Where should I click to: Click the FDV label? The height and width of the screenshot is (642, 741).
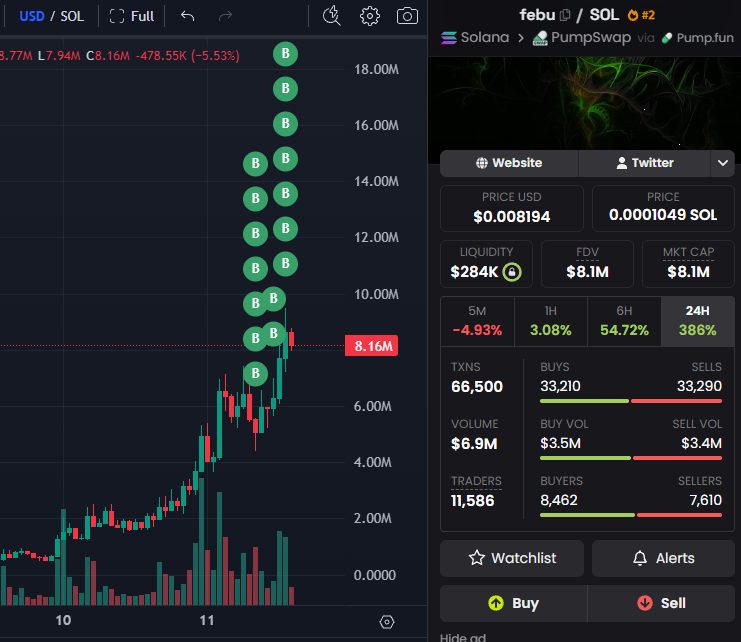point(587,252)
